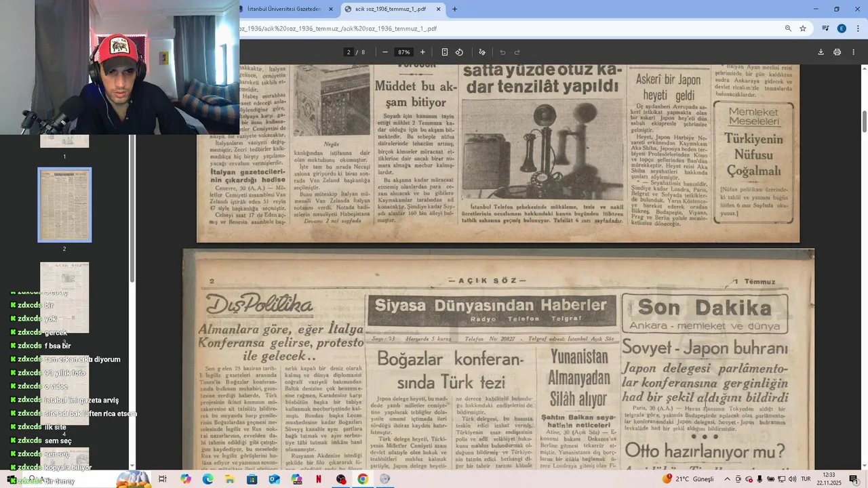Click the 'Son Dakika' heading
Screen dimensions: 868x488
705,308
